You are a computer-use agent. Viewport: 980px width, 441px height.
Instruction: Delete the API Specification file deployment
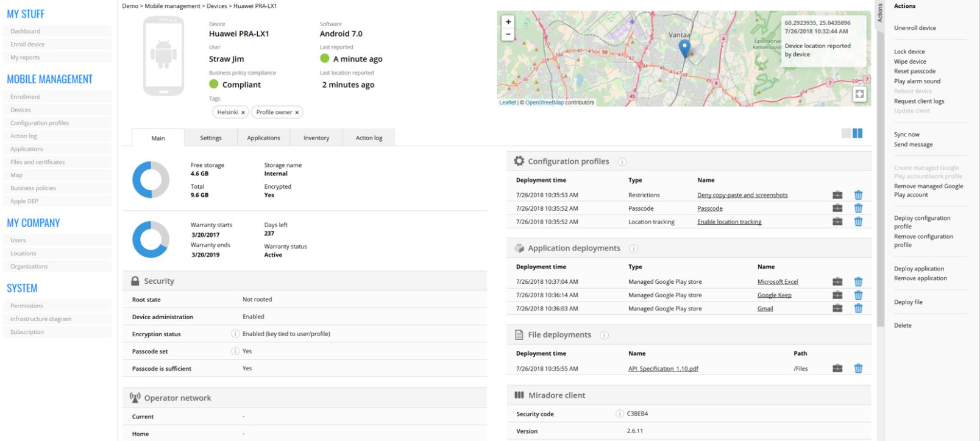(858, 368)
